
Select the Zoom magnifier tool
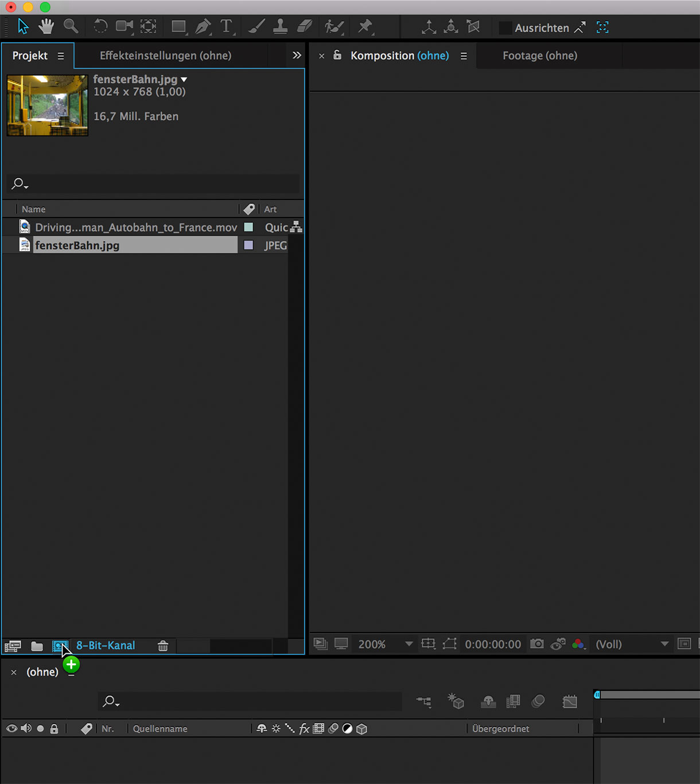coord(71,26)
